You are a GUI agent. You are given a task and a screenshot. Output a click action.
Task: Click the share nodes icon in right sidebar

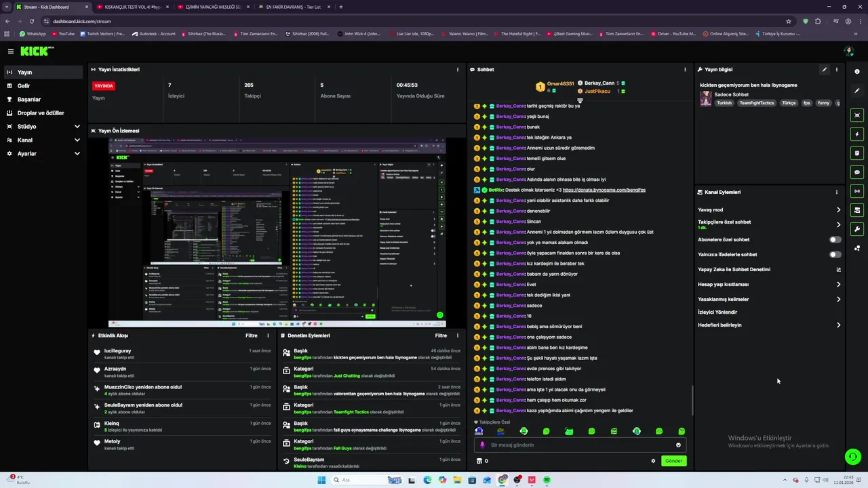857,248
